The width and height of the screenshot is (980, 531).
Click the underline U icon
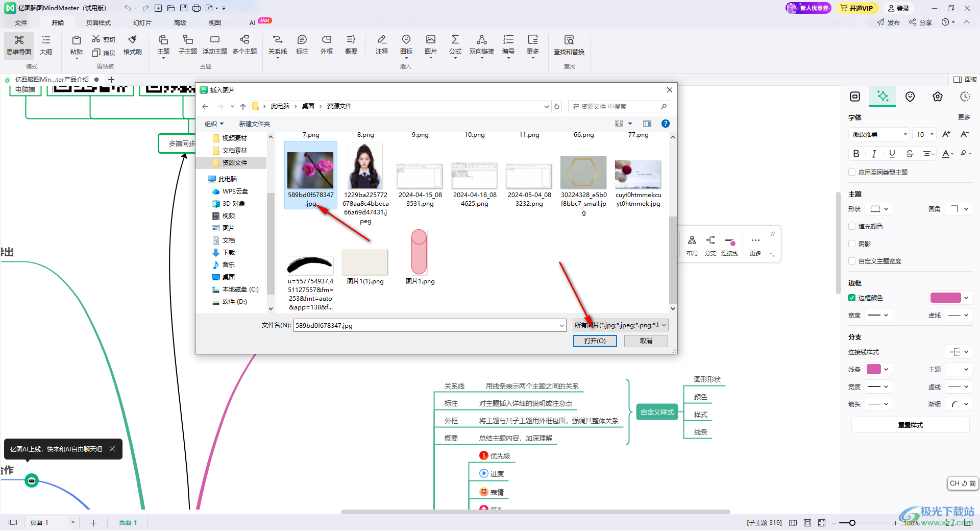[892, 154]
